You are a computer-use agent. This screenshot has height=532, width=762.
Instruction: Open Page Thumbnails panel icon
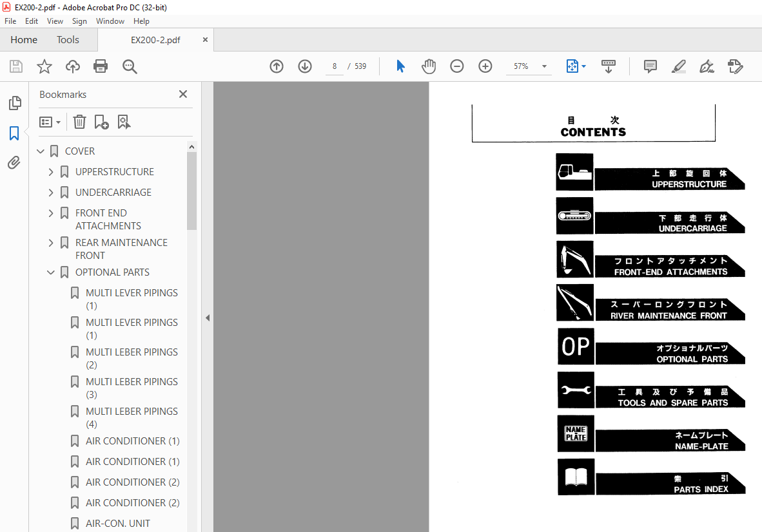15,103
